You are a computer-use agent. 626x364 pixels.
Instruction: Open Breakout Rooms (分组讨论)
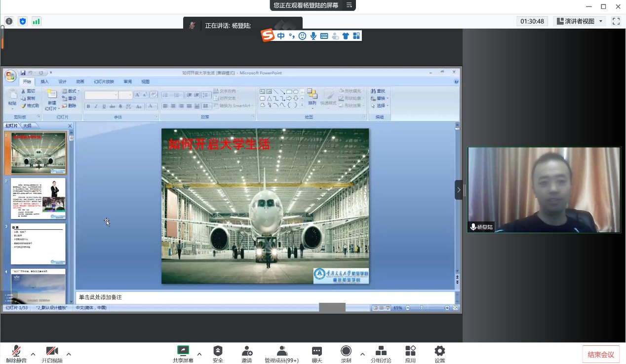(x=381, y=351)
